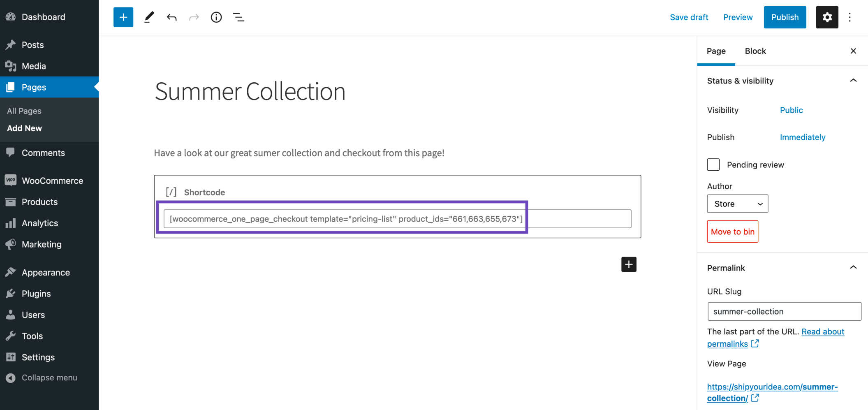868x410 pixels.
Task: Open the List view outline icon
Action: pyautogui.click(x=238, y=17)
